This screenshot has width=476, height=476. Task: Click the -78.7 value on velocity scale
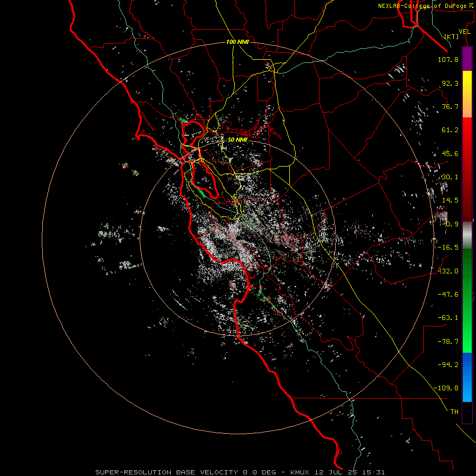click(x=448, y=342)
